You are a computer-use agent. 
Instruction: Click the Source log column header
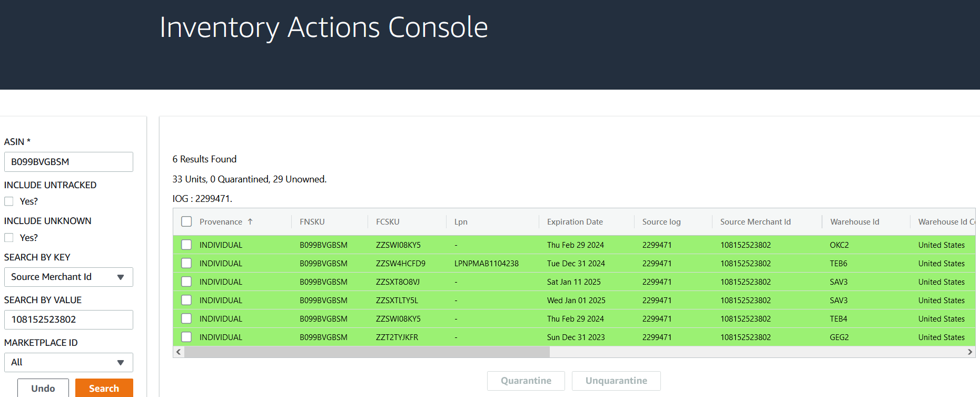661,222
